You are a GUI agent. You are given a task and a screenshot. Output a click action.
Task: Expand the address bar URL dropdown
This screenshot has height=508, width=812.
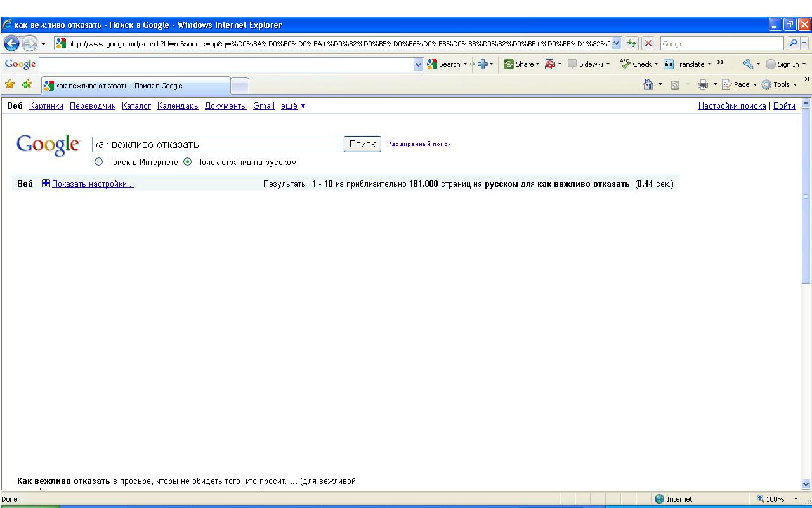click(617, 43)
